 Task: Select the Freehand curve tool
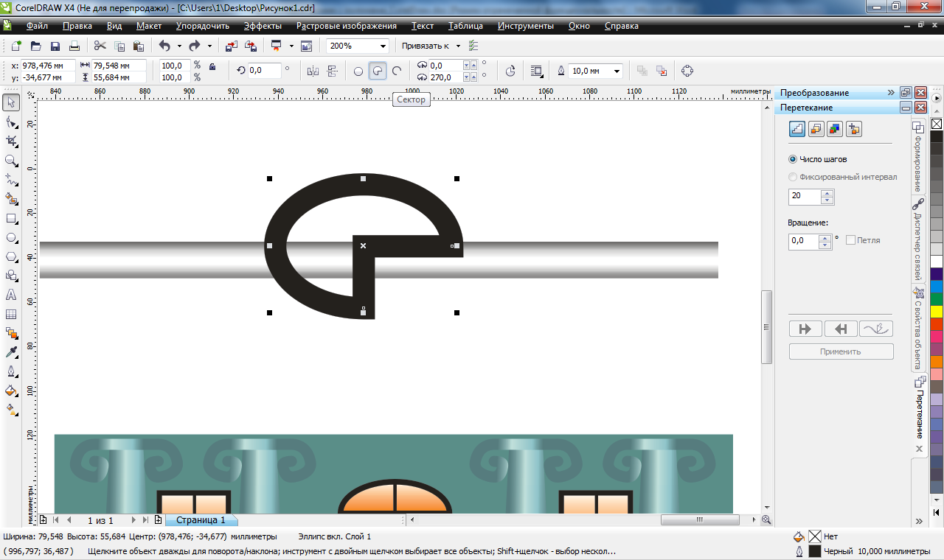pos(11,179)
